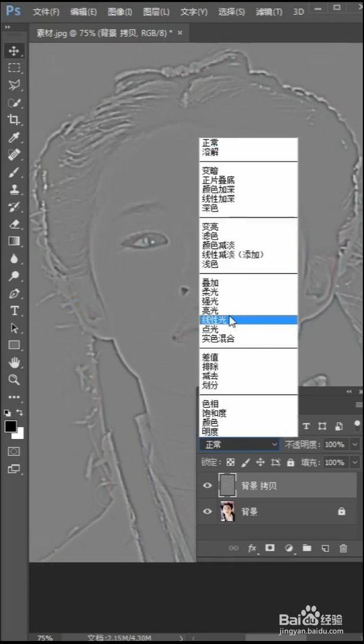Click the Quick Mask mode icon
The image size is (364, 644).
tap(14, 451)
